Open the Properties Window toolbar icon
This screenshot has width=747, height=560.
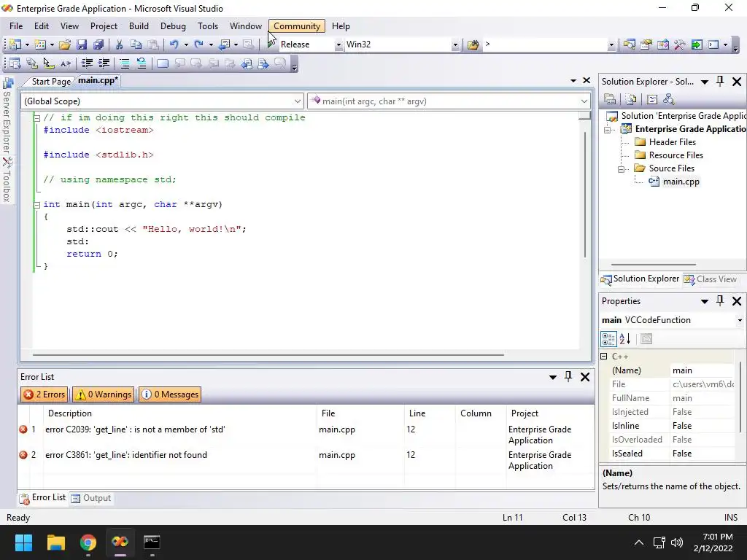coord(646,44)
